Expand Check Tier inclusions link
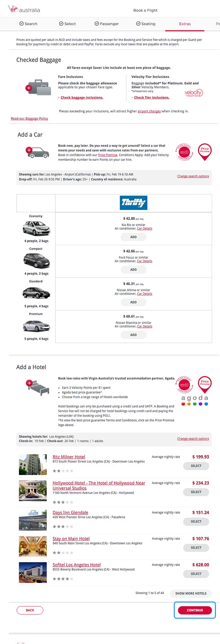 (151, 98)
